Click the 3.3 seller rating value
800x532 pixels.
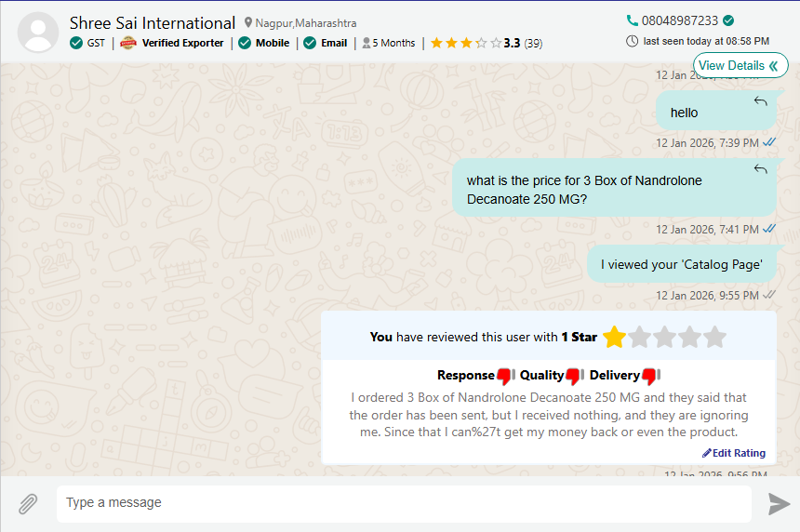[x=512, y=43]
